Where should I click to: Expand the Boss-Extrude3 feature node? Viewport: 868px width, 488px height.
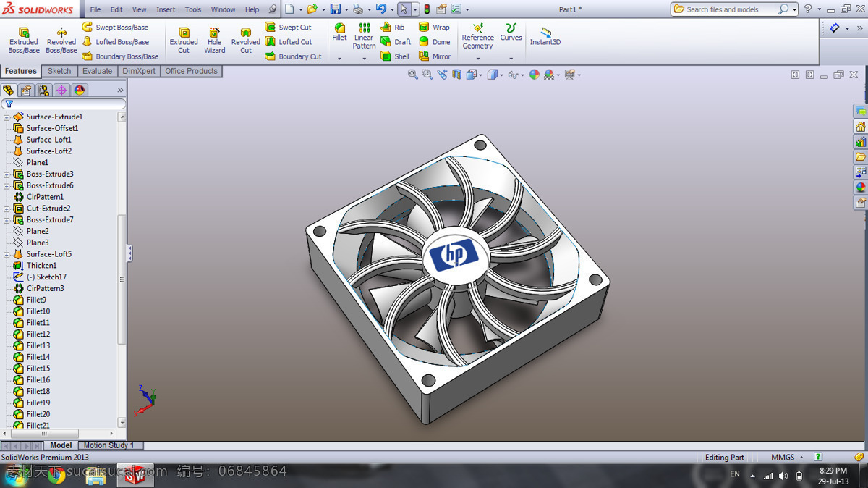pyautogui.click(x=7, y=174)
